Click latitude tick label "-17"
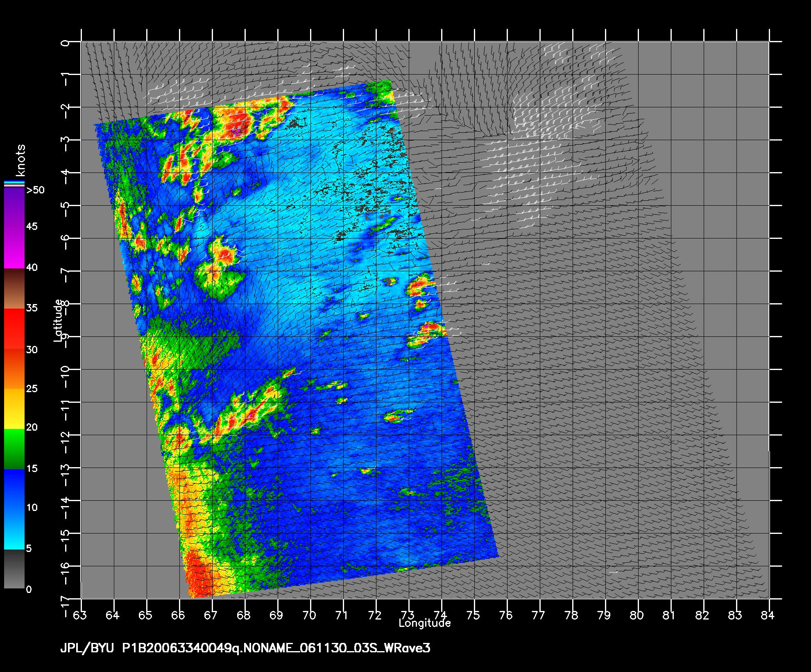811x672 pixels. click(66, 606)
